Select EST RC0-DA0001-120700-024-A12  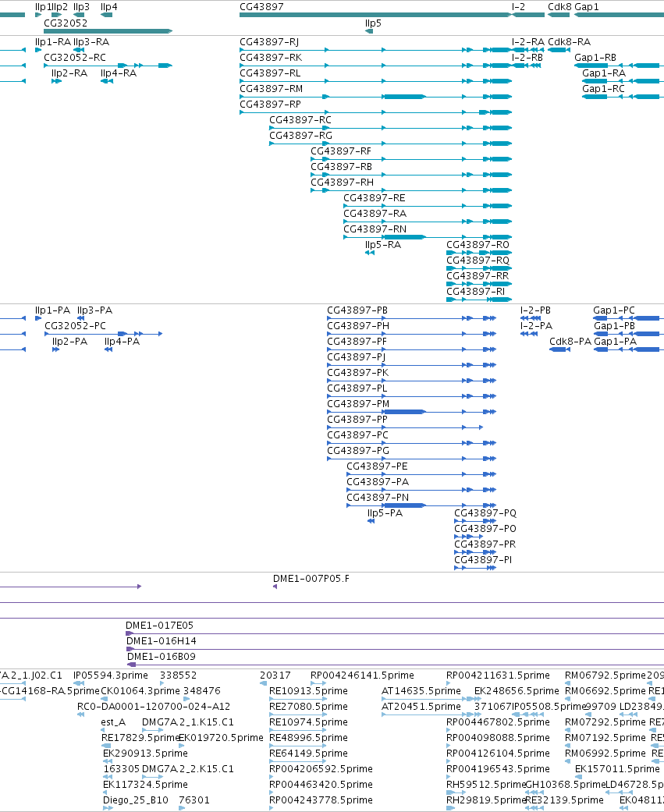(x=81, y=714)
